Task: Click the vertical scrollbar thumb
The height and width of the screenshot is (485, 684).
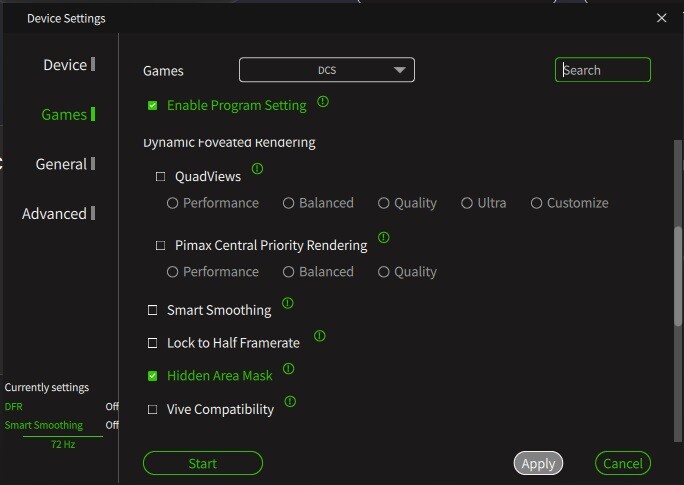Action: (x=677, y=276)
